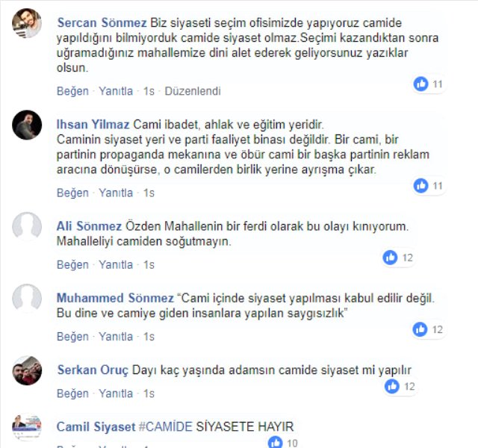Click the like reaction icon on Ihsan Yilmaz's comment
Image resolution: width=478 pixels, height=448 pixels.
(420, 186)
